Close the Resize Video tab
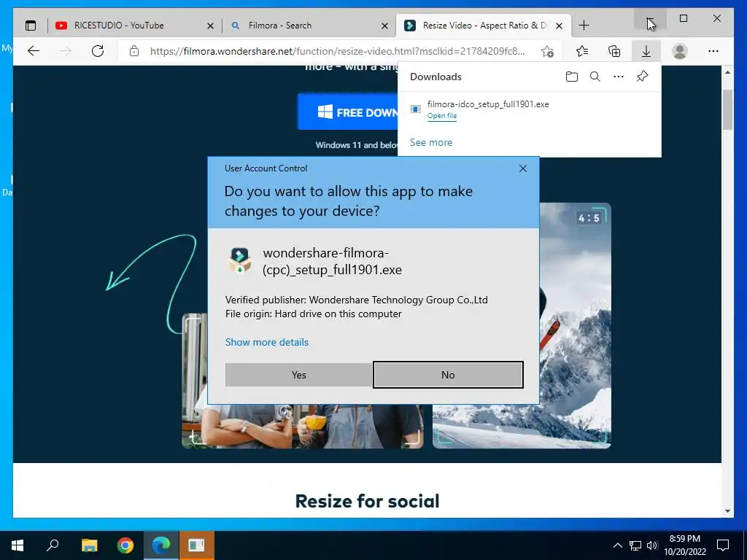 pos(560,26)
